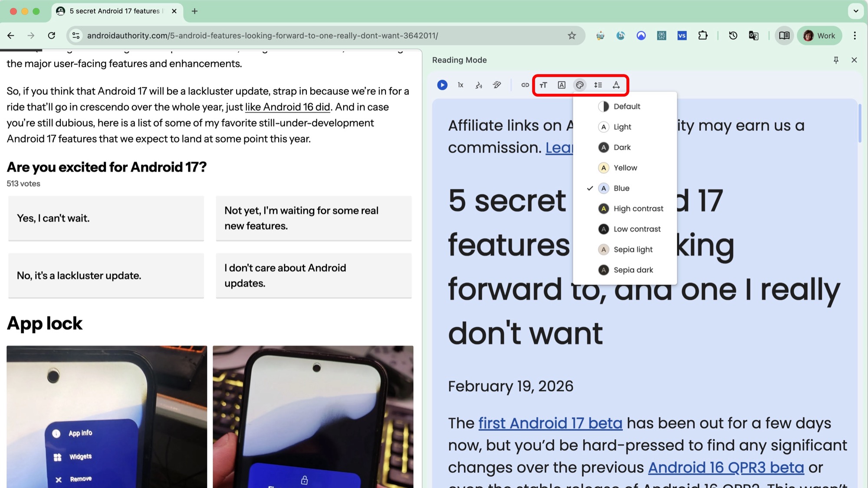868x488 pixels.
Task: Pin the Reading Mode panel
Action: coord(835,60)
